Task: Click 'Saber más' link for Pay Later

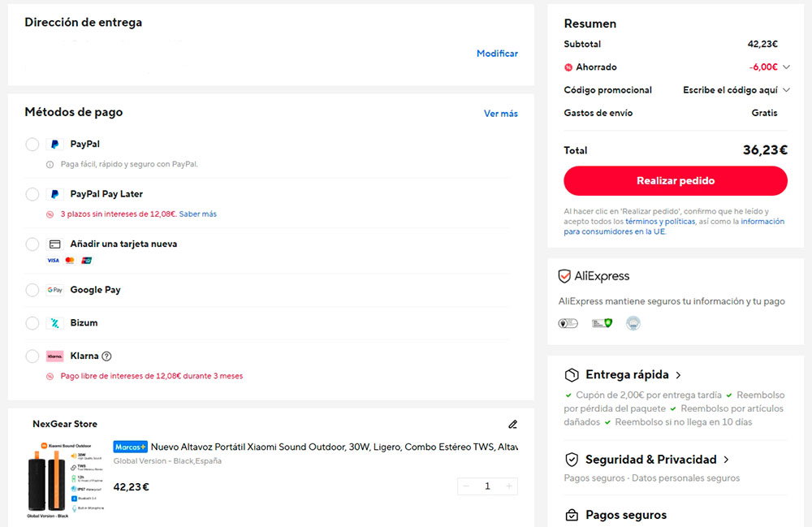Action: tap(198, 214)
